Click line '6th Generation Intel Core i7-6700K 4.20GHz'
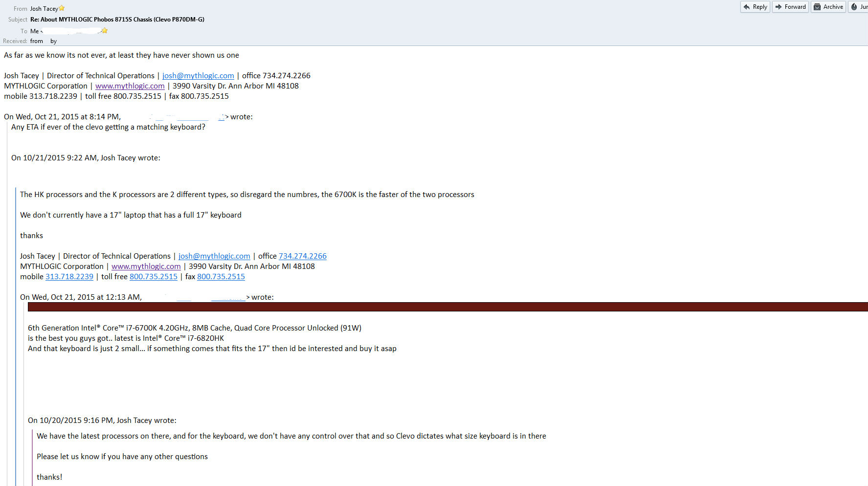The height and width of the screenshot is (486, 868). (195, 328)
